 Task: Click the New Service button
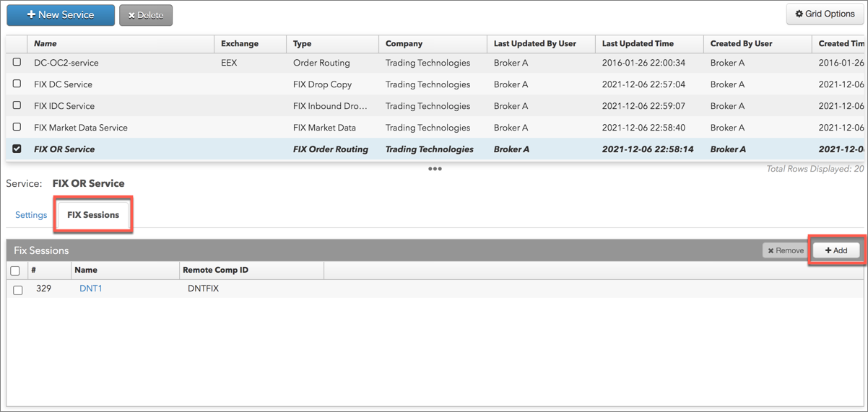point(61,15)
